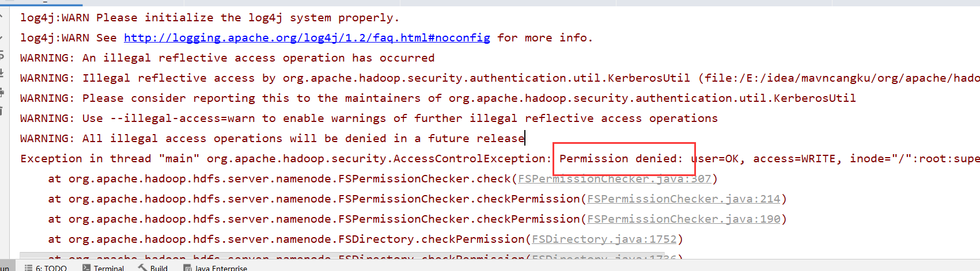Switch to the Terminal tab

(x=103, y=268)
